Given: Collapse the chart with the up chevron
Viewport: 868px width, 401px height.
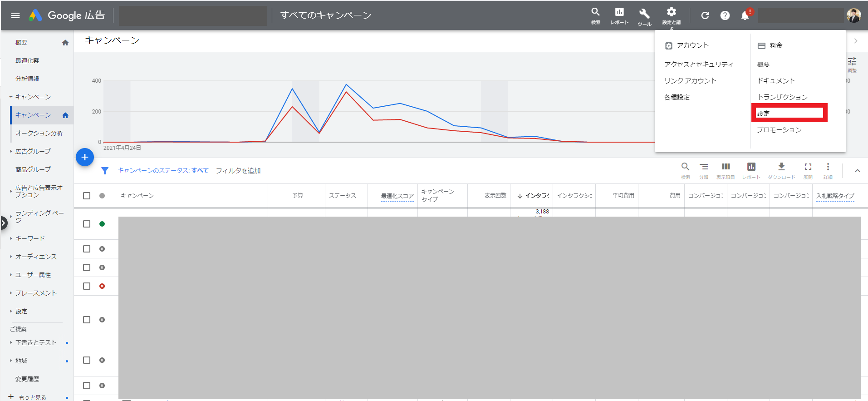Looking at the screenshot, I should coord(858,171).
